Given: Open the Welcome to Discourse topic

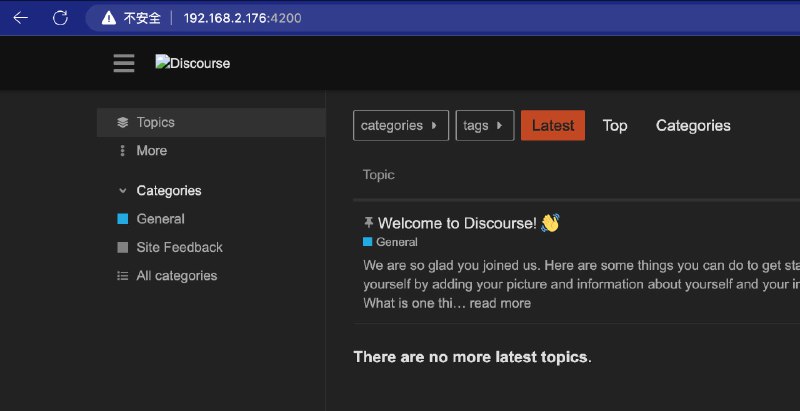Looking at the screenshot, I should 457,223.
